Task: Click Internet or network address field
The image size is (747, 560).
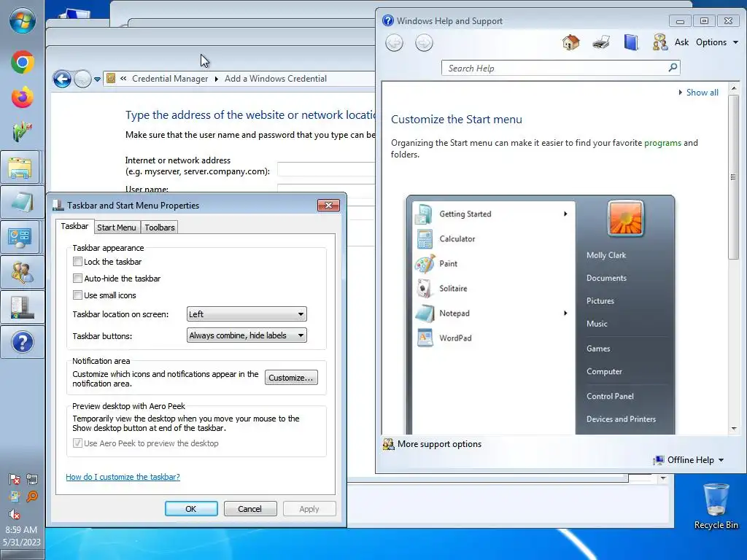Action: click(x=326, y=169)
